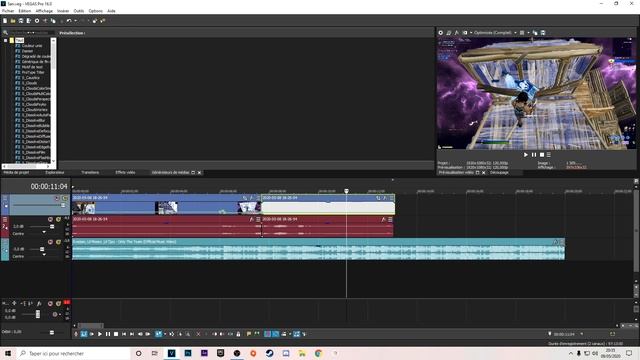Toggle Lock Envelopes to Events

[x=297, y=334]
